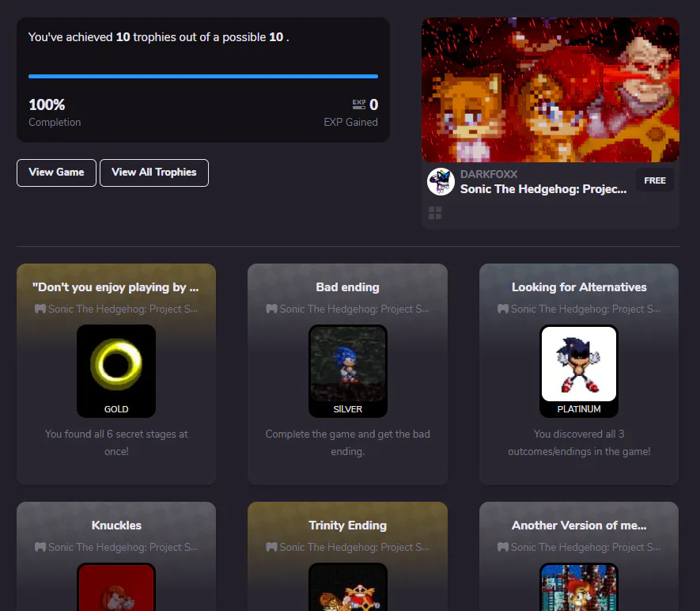Click "Complete the game and get the bad ending" text
The image size is (700, 611).
click(348, 442)
